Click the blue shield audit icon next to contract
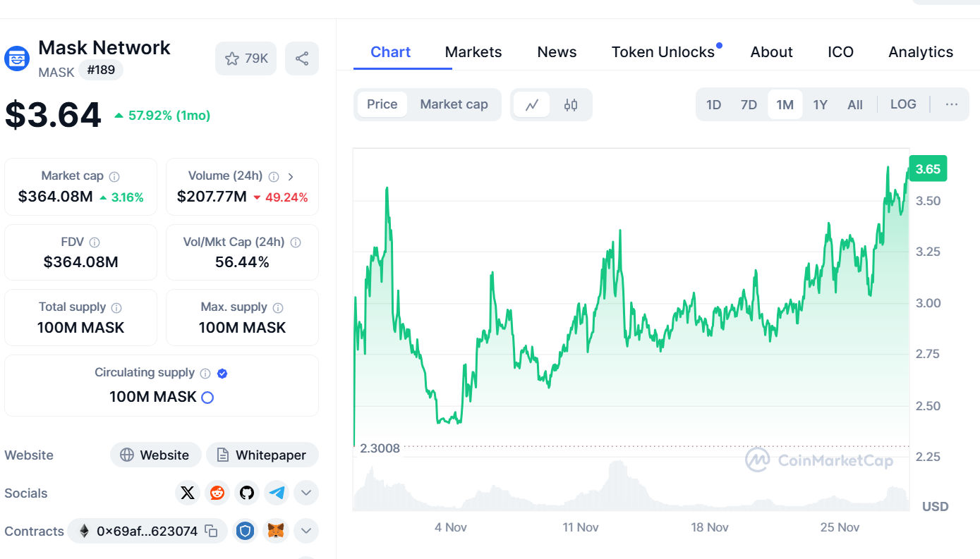The image size is (980, 559). (245, 531)
